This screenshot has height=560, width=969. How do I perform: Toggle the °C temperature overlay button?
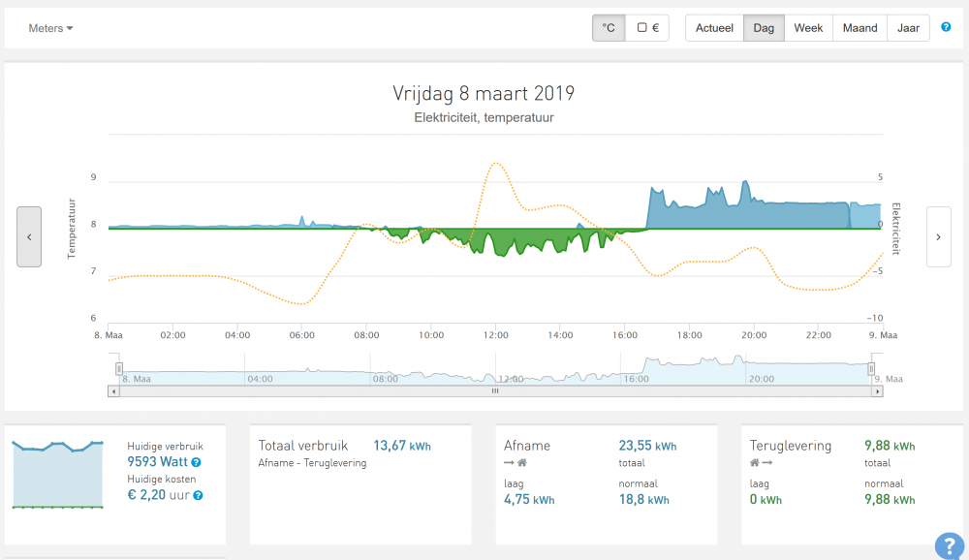click(609, 28)
